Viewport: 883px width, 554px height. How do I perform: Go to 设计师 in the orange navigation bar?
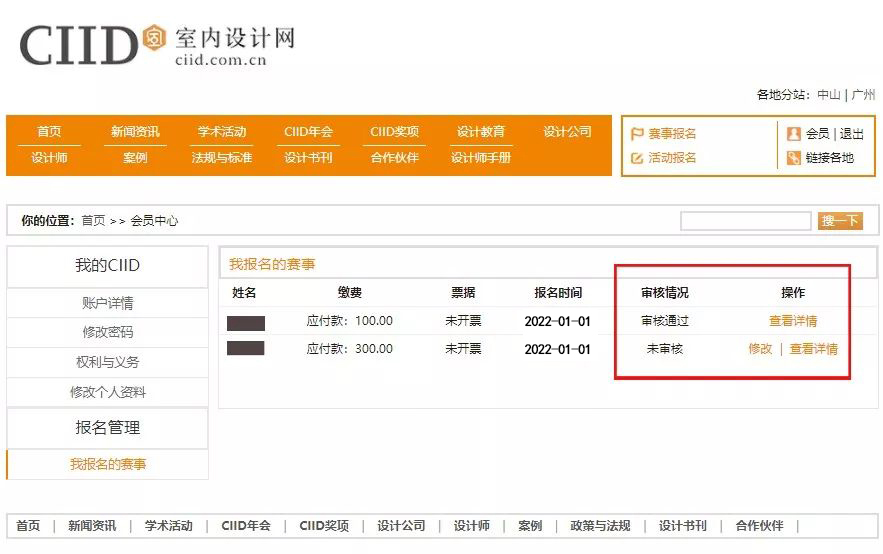(49, 158)
